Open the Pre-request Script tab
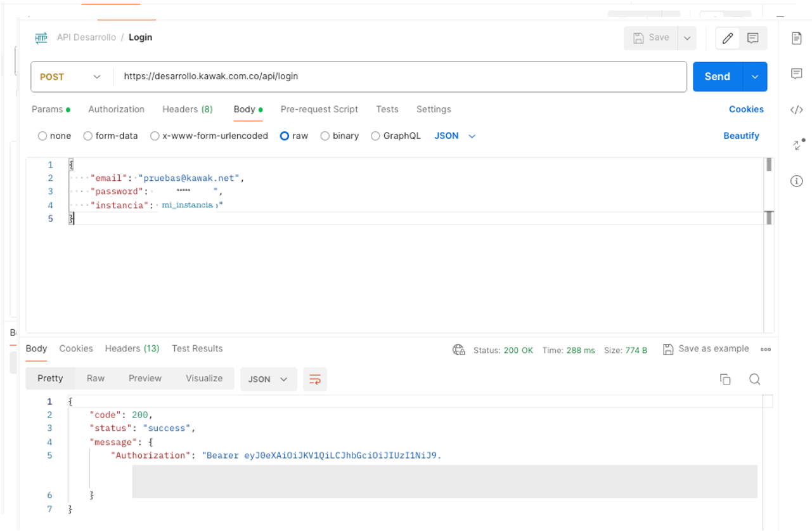Screen dimensions: 812x531 319,109
